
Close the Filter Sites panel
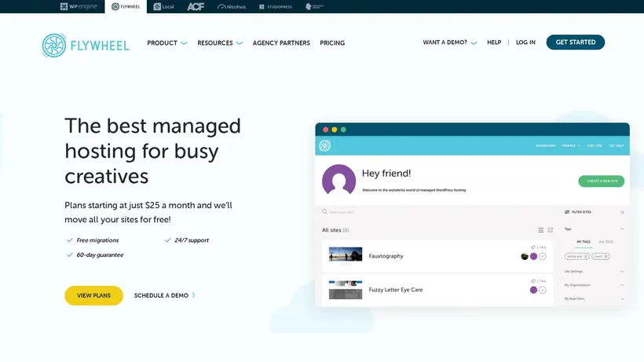click(x=623, y=212)
